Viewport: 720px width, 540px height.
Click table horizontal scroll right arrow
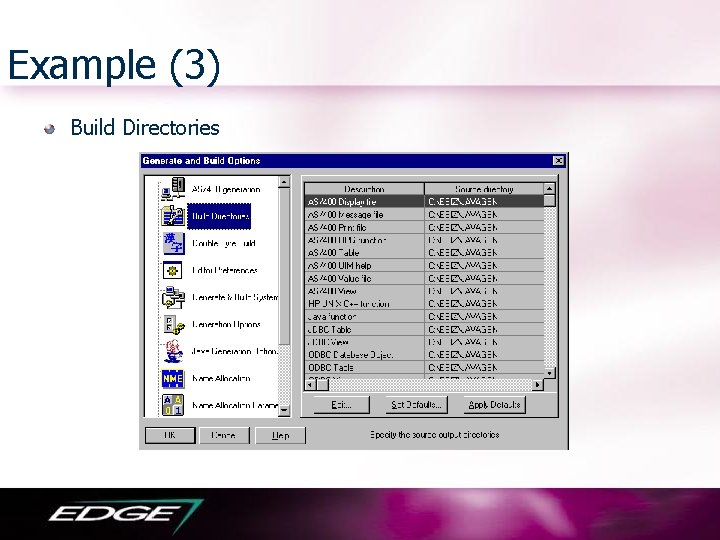pyautogui.click(x=538, y=384)
